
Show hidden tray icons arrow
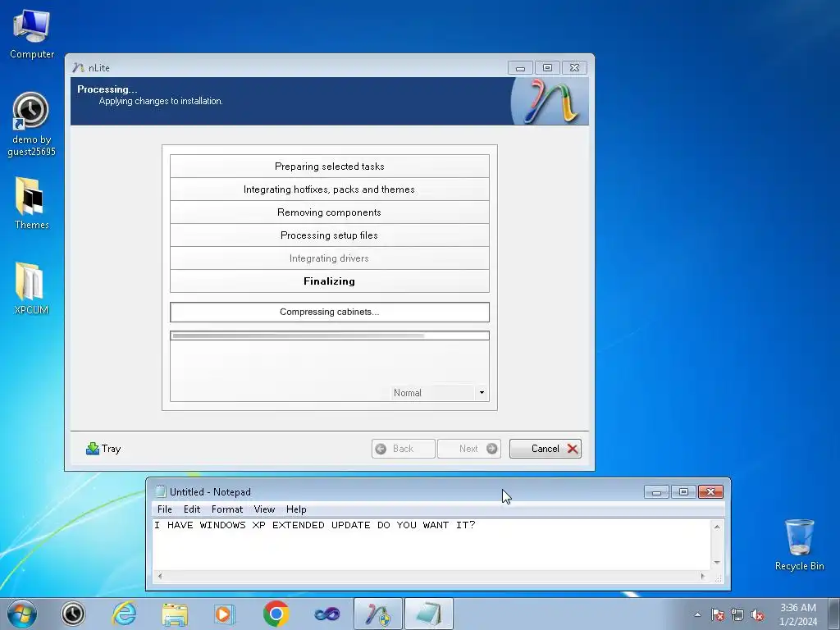pos(697,614)
